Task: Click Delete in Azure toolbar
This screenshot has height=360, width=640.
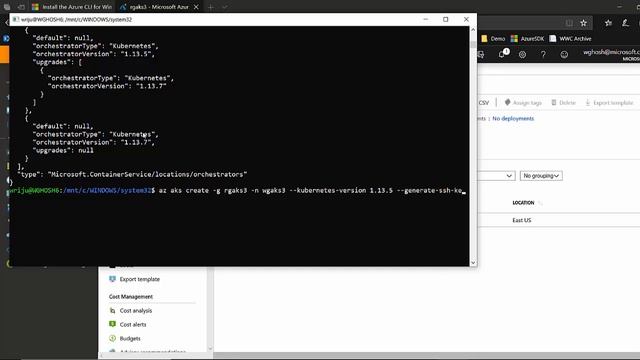Action: (563, 102)
